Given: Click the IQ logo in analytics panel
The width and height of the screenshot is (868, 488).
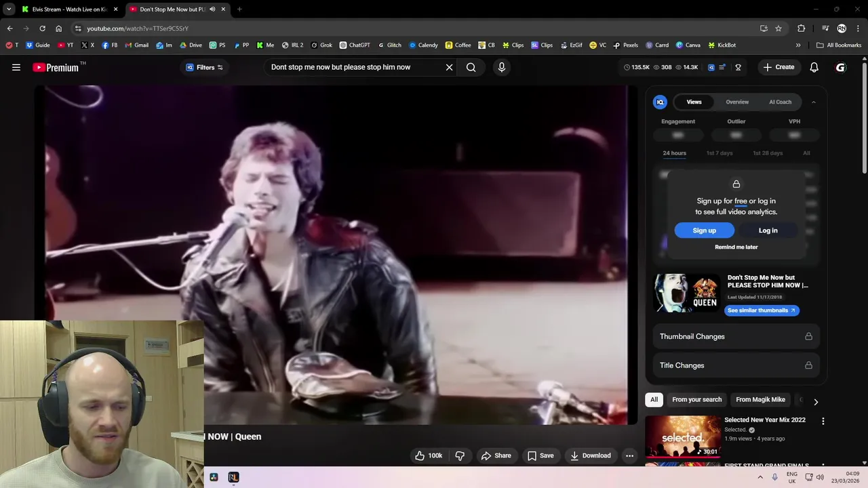Looking at the screenshot, I should (x=660, y=102).
